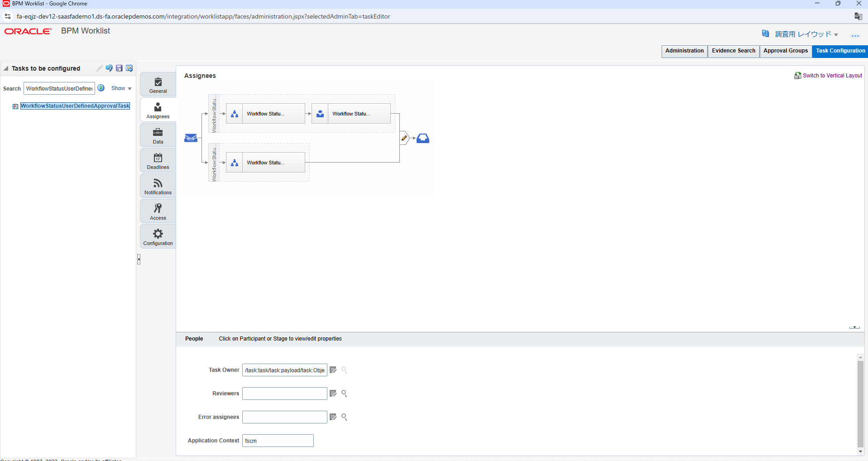Image resolution: width=868 pixels, height=461 pixels.
Task: Collapse the left task panel with the arrow handle
Action: click(139, 259)
